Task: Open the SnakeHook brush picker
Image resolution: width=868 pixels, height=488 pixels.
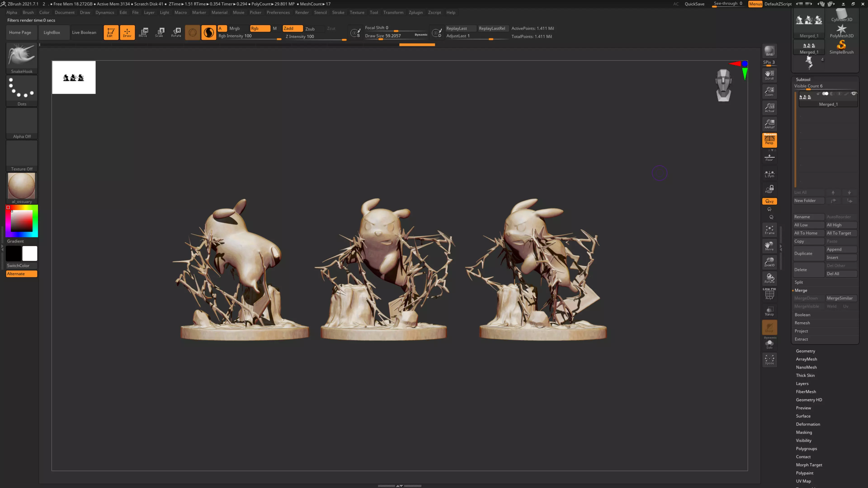Action: (21, 58)
